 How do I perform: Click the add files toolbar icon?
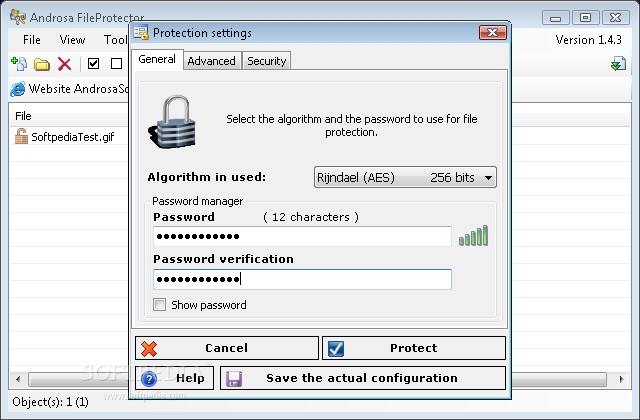[x=19, y=64]
